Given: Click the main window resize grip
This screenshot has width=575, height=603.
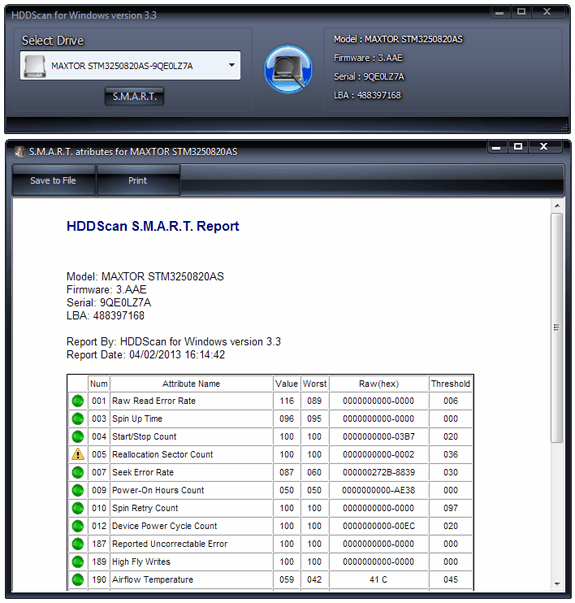Looking at the screenshot, I should (x=564, y=128).
